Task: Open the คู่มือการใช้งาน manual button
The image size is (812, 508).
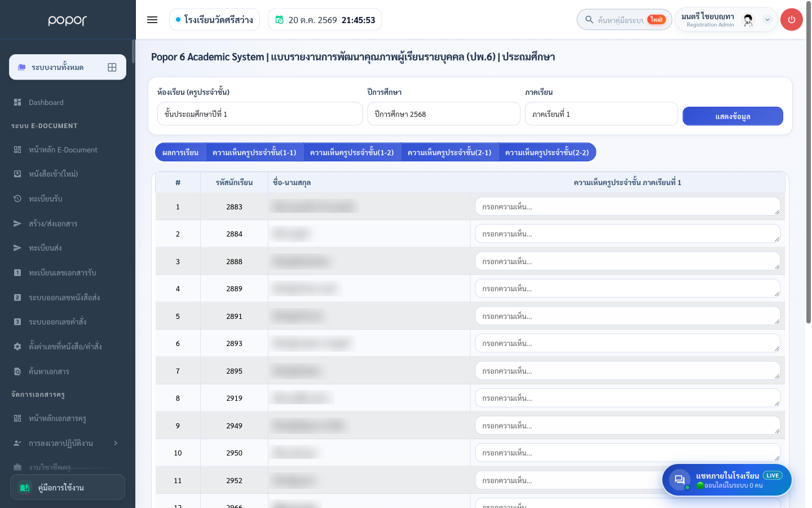Action: click(68, 487)
